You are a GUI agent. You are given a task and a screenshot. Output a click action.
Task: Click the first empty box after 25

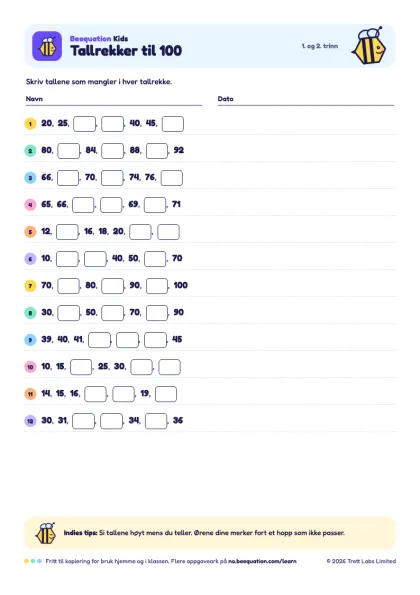pyautogui.click(x=85, y=124)
